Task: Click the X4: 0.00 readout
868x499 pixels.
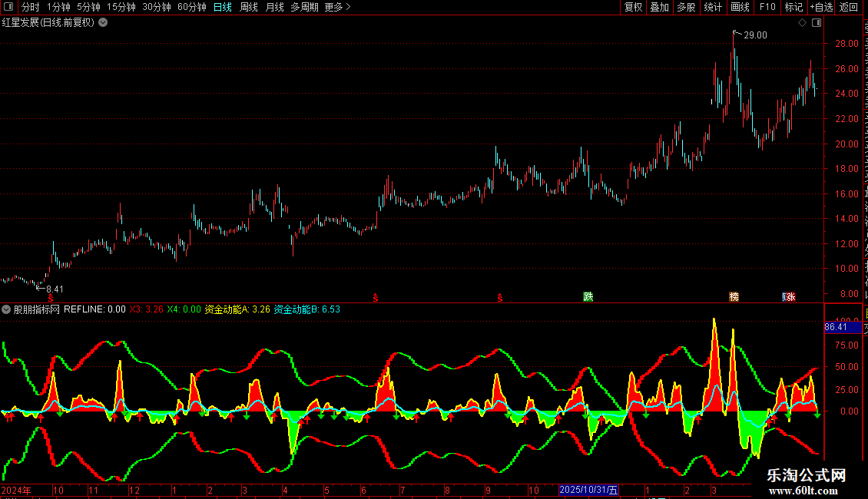Action: (x=184, y=310)
